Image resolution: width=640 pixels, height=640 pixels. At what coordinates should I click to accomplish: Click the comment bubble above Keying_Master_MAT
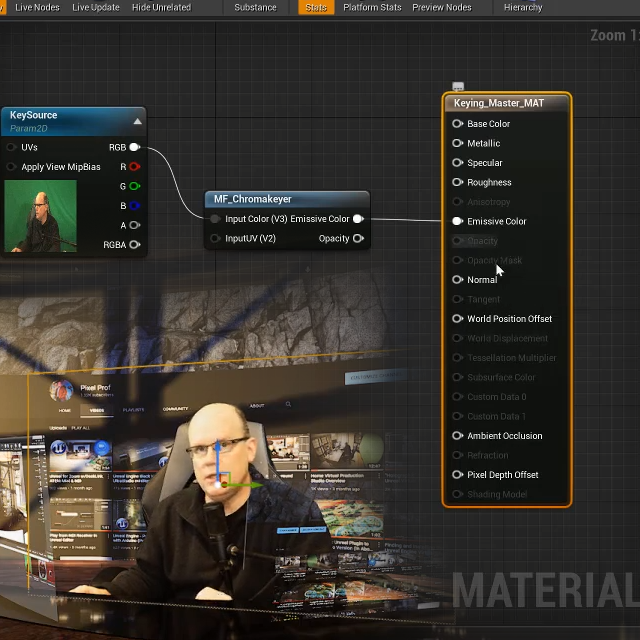click(x=458, y=87)
